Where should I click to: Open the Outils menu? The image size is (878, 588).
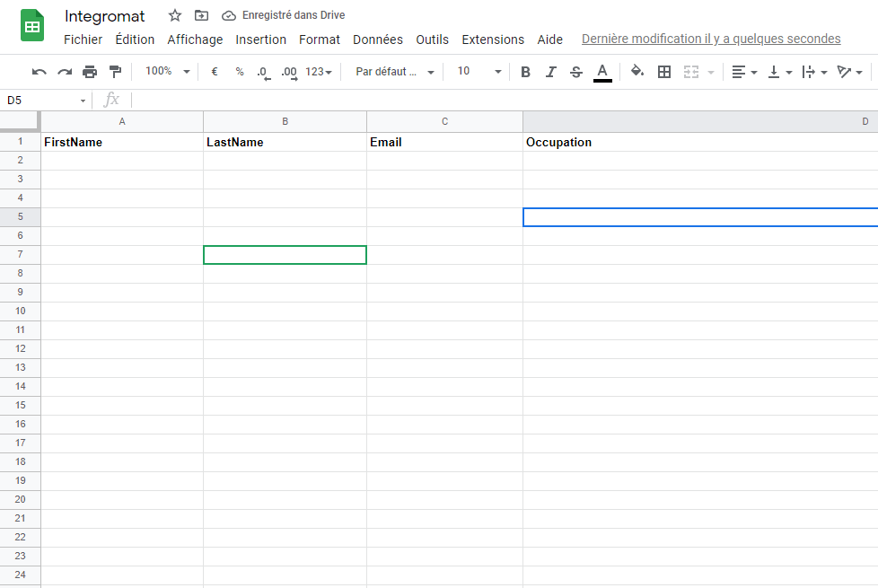click(x=433, y=39)
